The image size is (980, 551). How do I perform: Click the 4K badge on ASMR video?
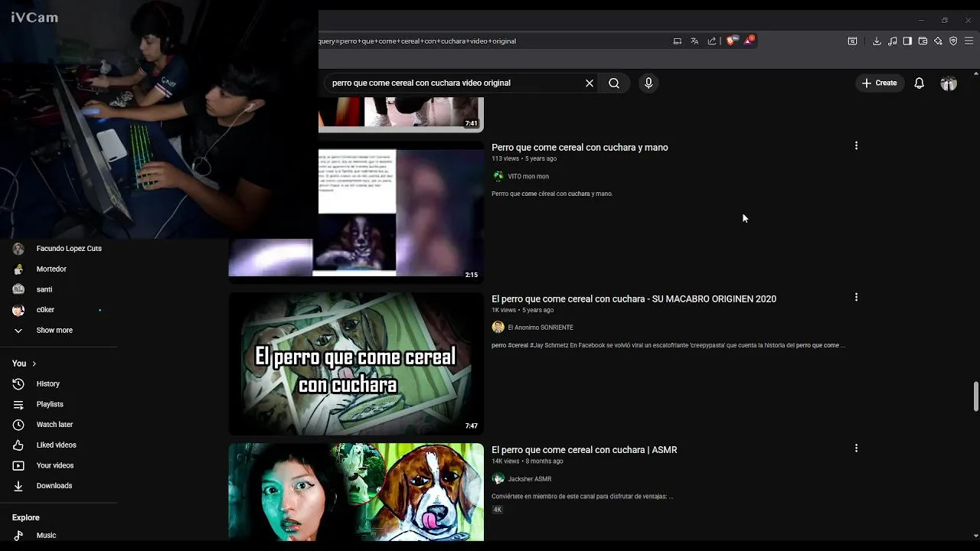pyautogui.click(x=498, y=510)
